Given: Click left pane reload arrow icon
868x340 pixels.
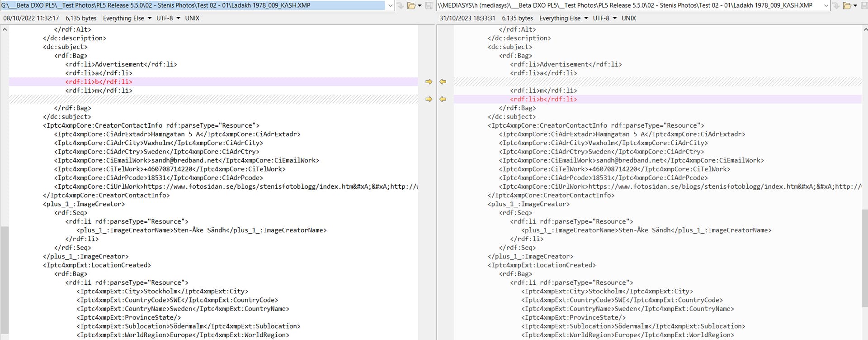Looking at the screenshot, I should click(400, 5).
